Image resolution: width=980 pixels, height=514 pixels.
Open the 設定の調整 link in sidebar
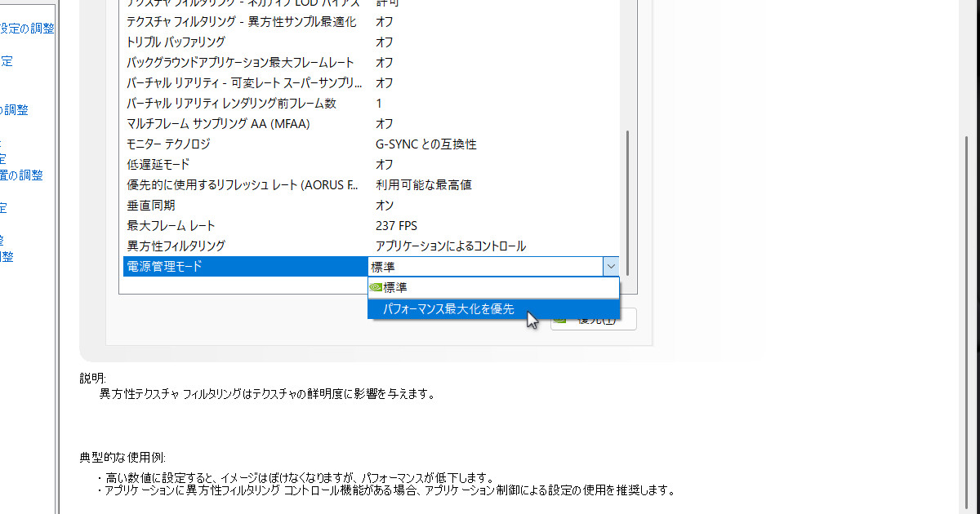27,29
